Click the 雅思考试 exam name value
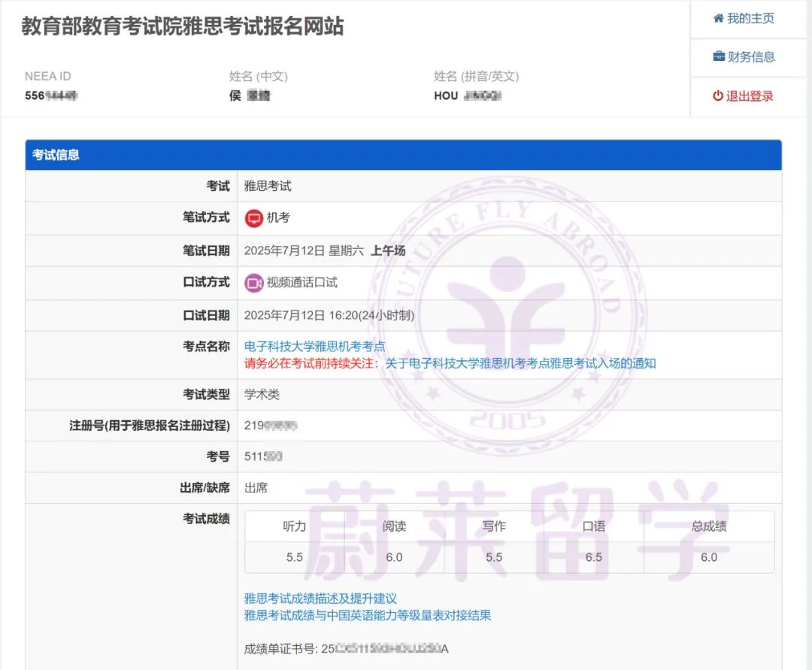This screenshot has width=812, height=670. 268,186
